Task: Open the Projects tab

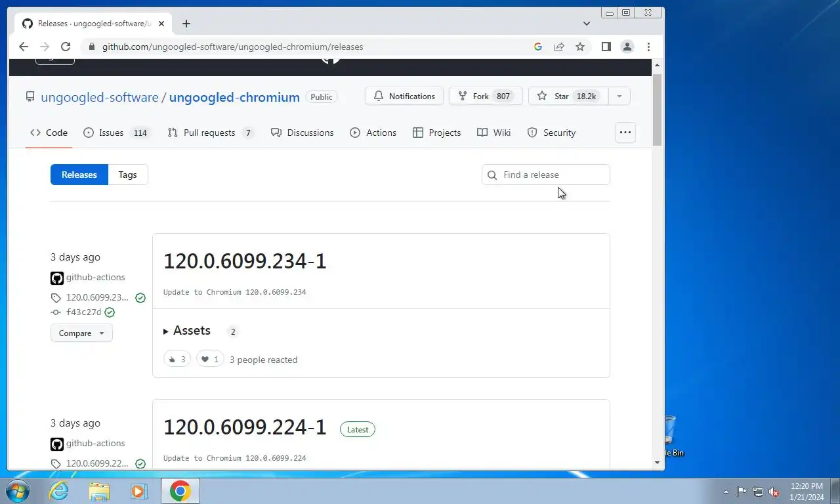Action: click(x=437, y=133)
